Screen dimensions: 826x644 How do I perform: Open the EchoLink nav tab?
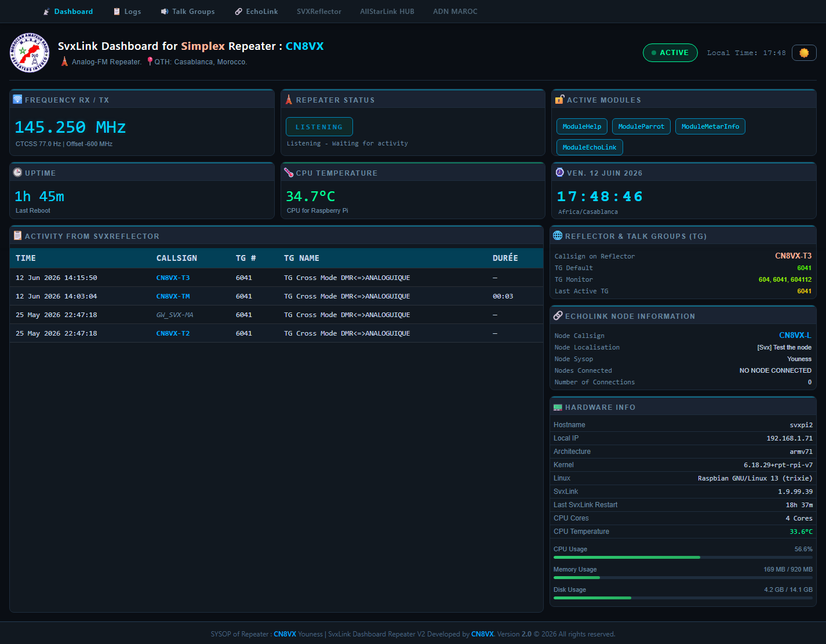click(256, 12)
